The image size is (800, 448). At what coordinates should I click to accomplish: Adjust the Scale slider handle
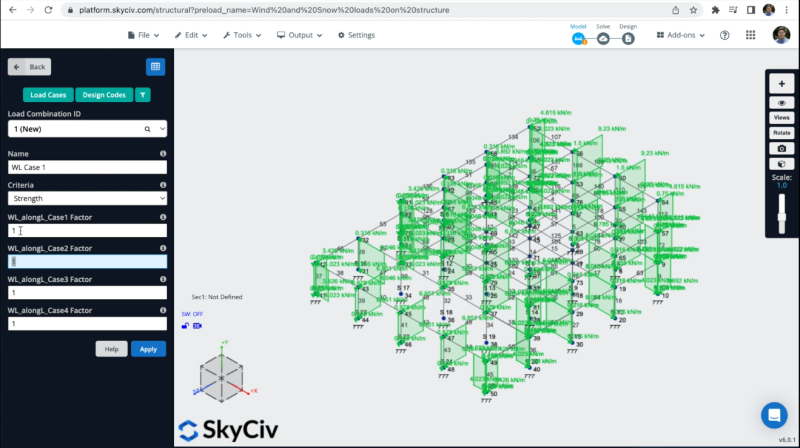pyautogui.click(x=782, y=216)
